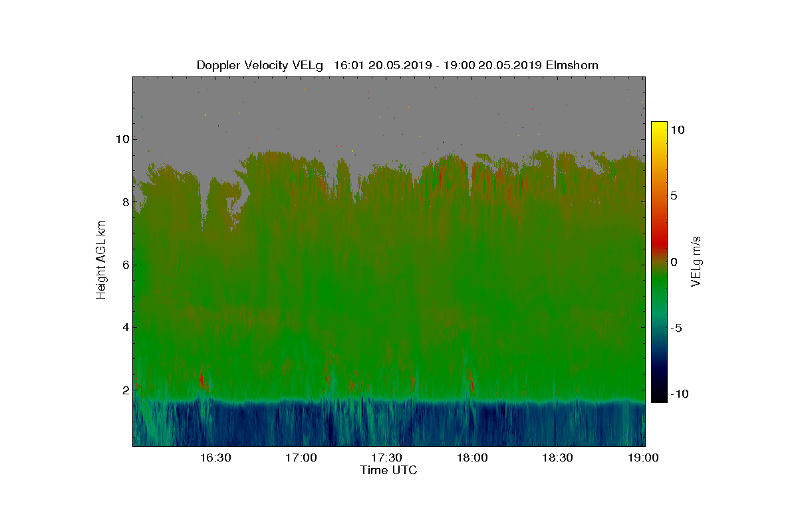Click the colorbar tick label '-10'
The width and height of the screenshot is (798, 532).
click(x=679, y=394)
